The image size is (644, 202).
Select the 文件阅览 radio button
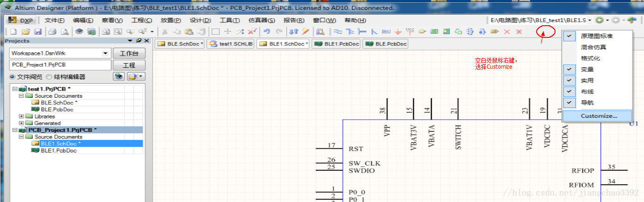click(x=13, y=77)
